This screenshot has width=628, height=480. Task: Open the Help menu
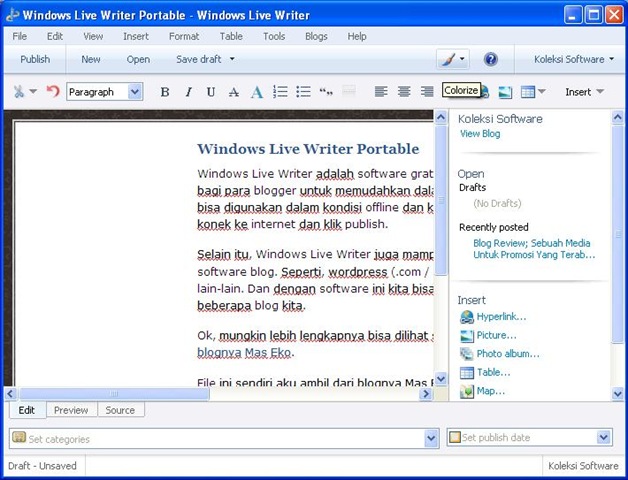pos(357,36)
